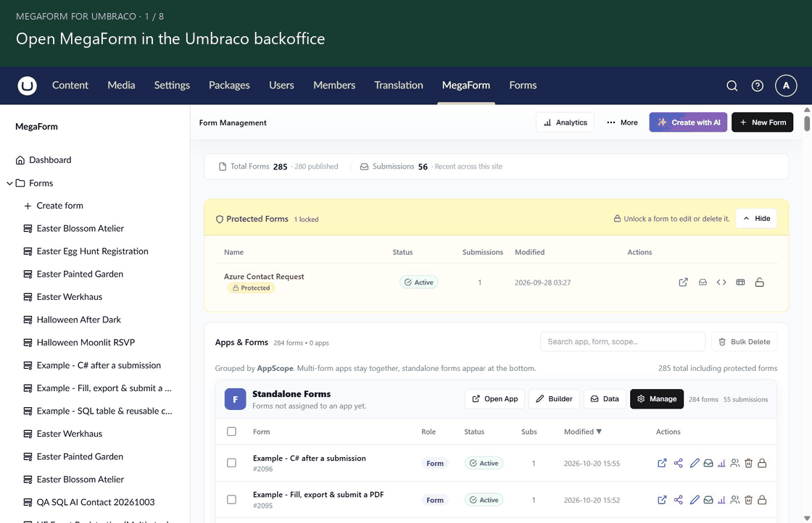Delete form #2095 with trash icon
This screenshot has height=523, width=812.
[x=748, y=500]
